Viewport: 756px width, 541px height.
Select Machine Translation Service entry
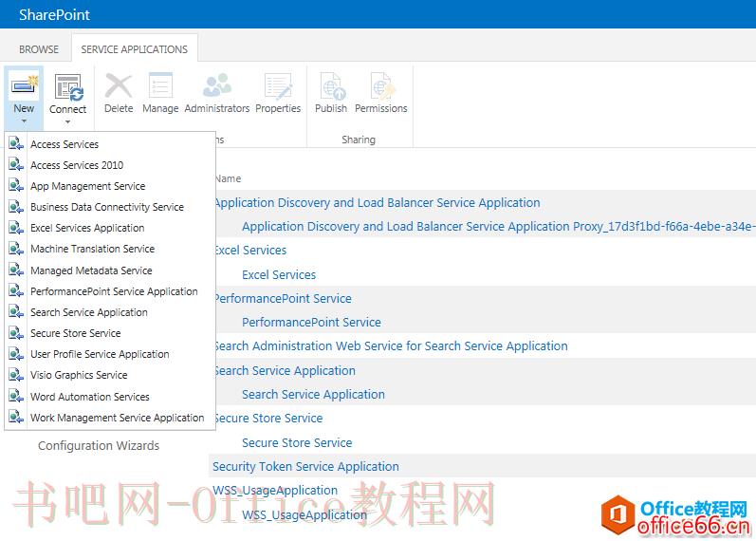point(93,249)
